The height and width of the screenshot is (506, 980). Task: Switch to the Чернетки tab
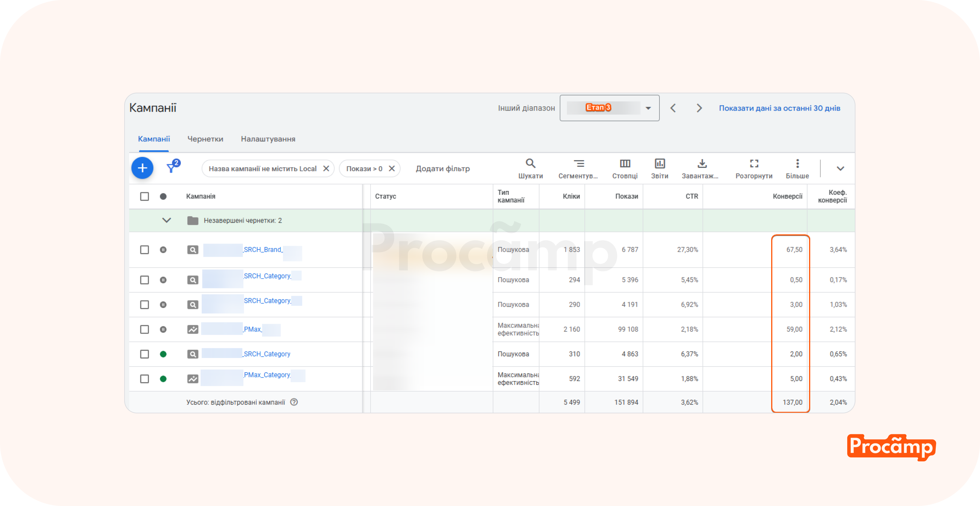point(205,139)
